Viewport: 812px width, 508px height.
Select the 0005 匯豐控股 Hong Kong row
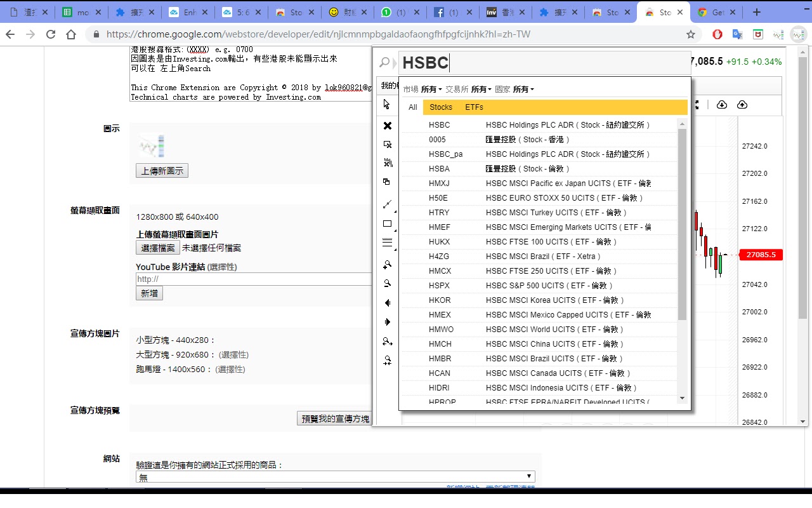[x=539, y=140]
